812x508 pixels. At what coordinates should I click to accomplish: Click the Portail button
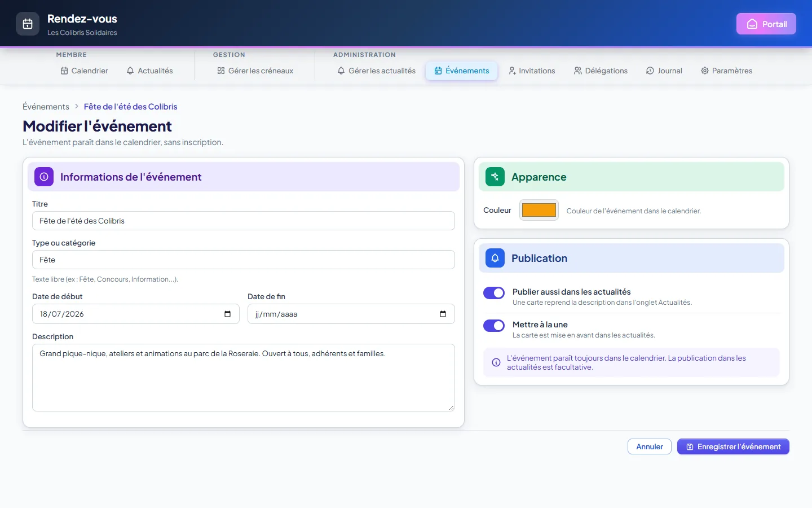[x=766, y=24]
